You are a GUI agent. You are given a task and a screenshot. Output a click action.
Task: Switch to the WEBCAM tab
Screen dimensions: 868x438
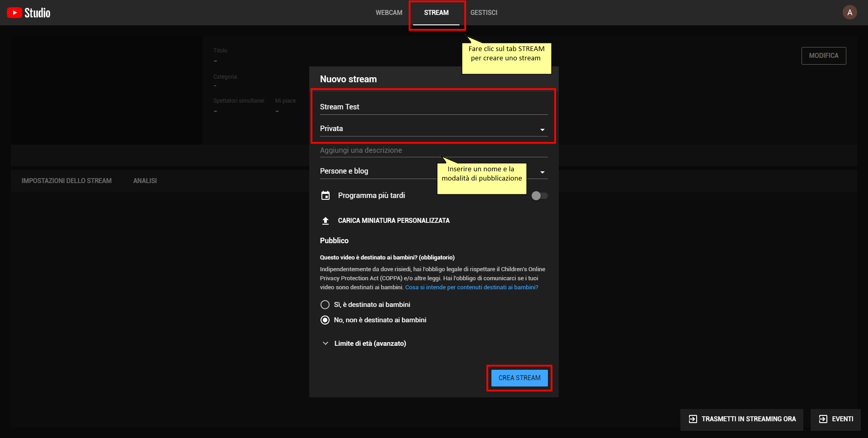[x=389, y=13]
